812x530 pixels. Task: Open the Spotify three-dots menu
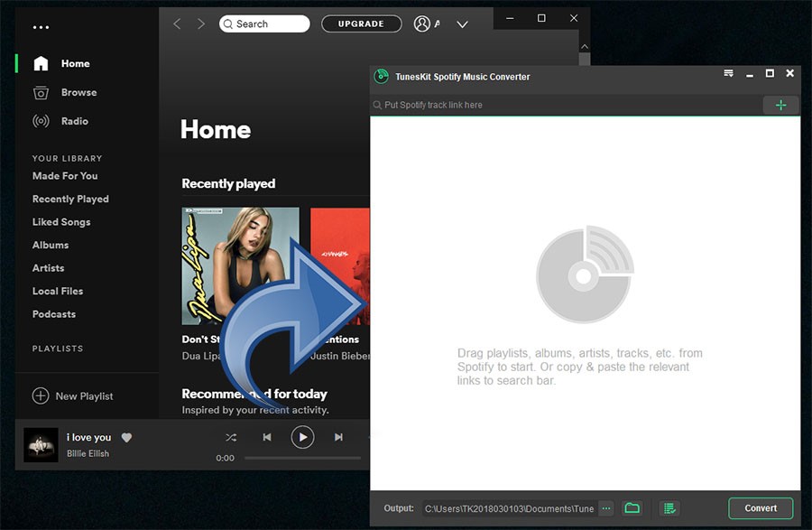(x=41, y=27)
